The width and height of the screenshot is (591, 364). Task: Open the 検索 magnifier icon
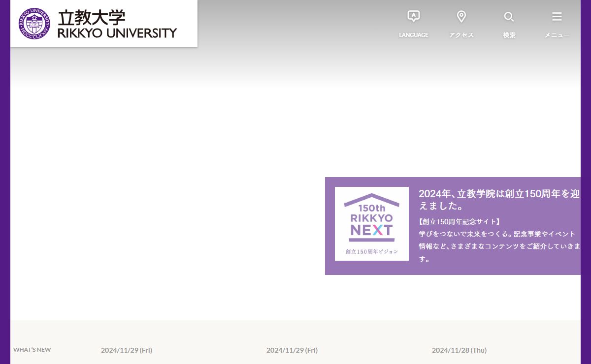click(509, 17)
